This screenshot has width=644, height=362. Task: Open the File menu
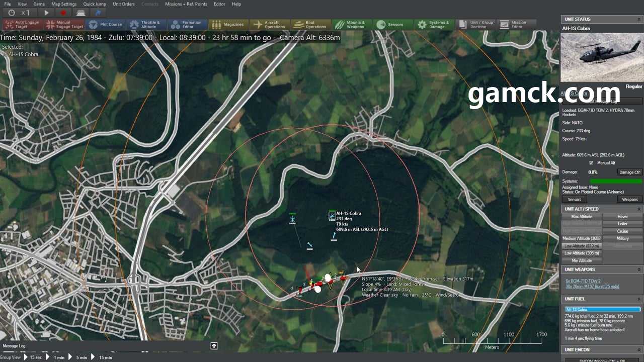click(8, 4)
